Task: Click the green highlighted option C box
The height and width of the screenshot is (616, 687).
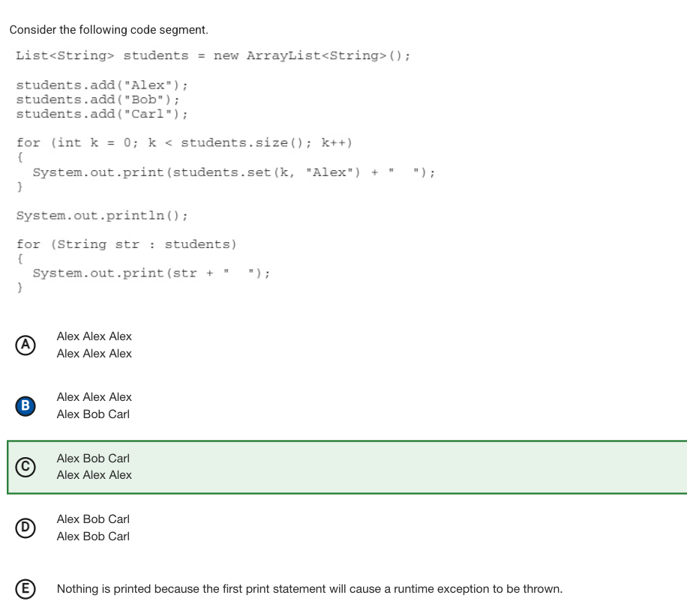Action: [x=347, y=467]
